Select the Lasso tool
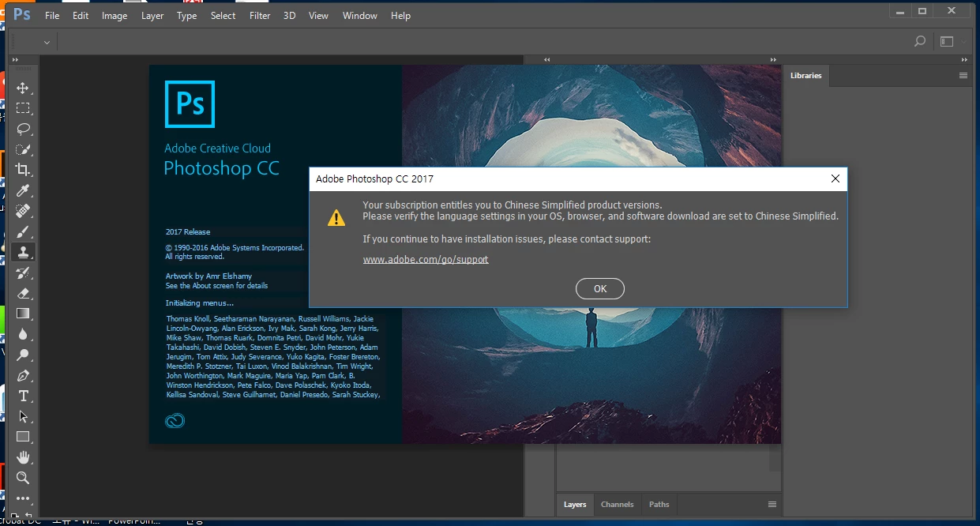The width and height of the screenshot is (980, 526). (x=23, y=129)
